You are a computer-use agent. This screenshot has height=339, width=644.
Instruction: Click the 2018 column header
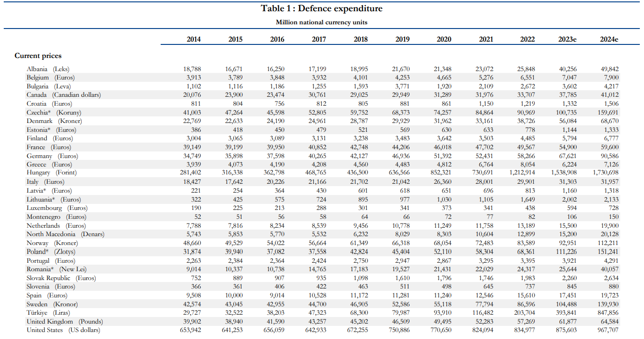pos(361,39)
